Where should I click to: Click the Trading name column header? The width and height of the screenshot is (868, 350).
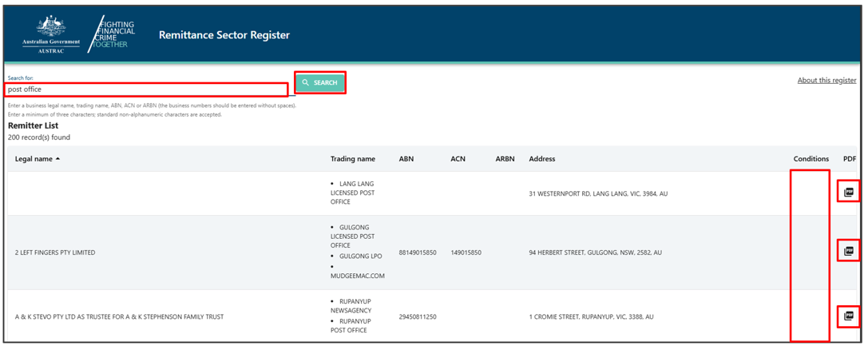pyautogui.click(x=353, y=159)
